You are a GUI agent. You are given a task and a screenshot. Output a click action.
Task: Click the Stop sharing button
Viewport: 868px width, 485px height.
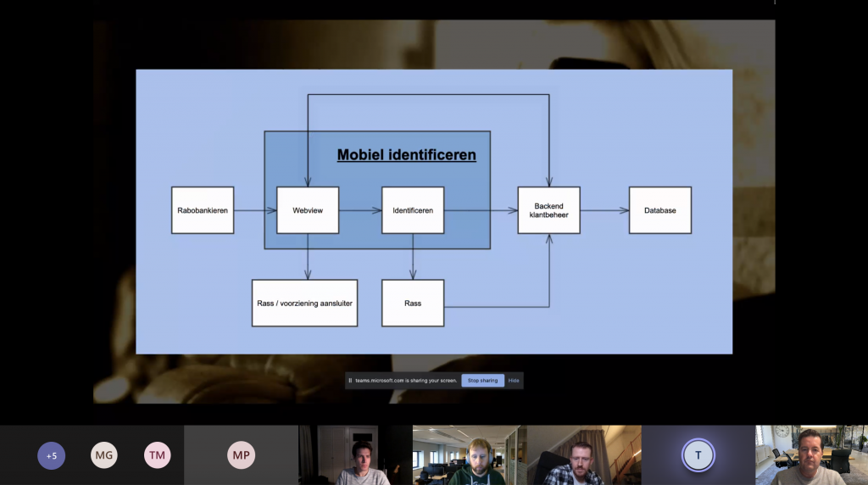coord(482,381)
